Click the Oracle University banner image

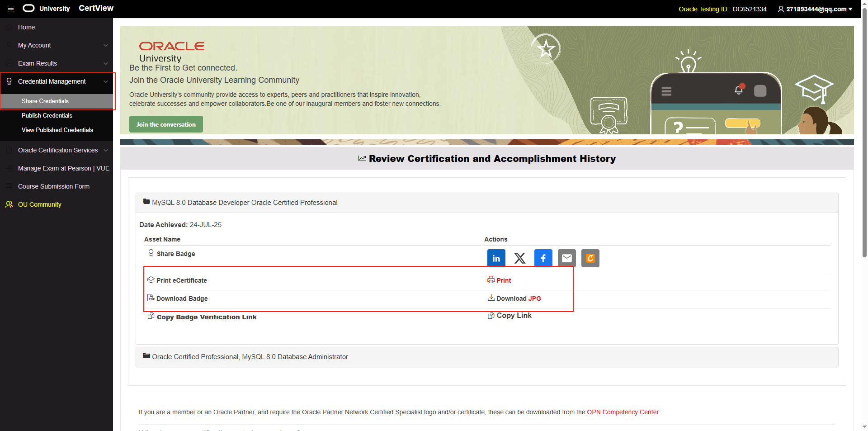[x=487, y=80]
